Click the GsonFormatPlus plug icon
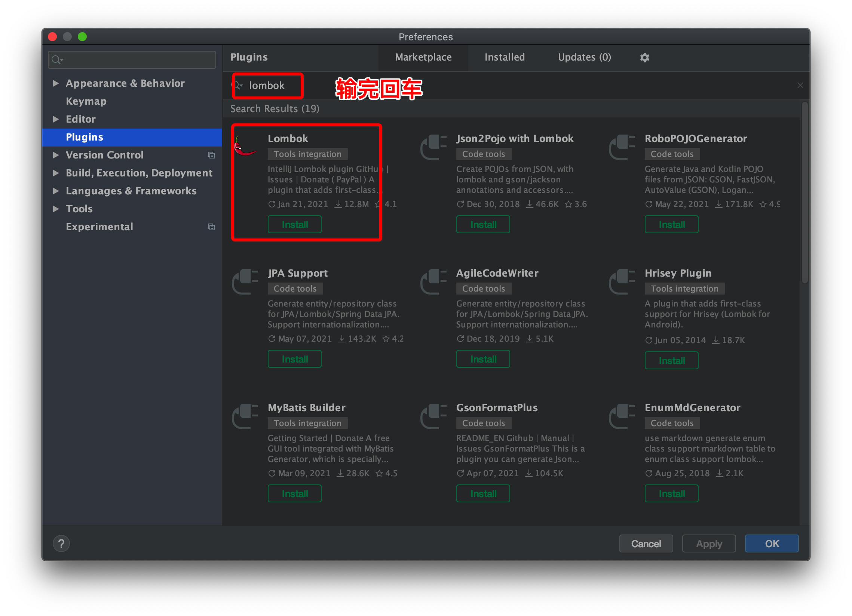Screen dimensions: 852x616 (433, 416)
